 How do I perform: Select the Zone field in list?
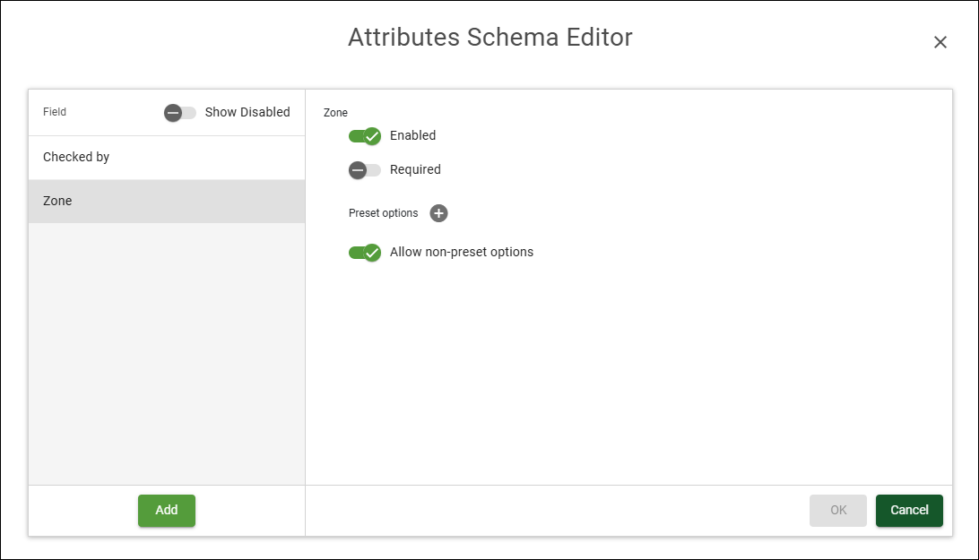click(167, 201)
